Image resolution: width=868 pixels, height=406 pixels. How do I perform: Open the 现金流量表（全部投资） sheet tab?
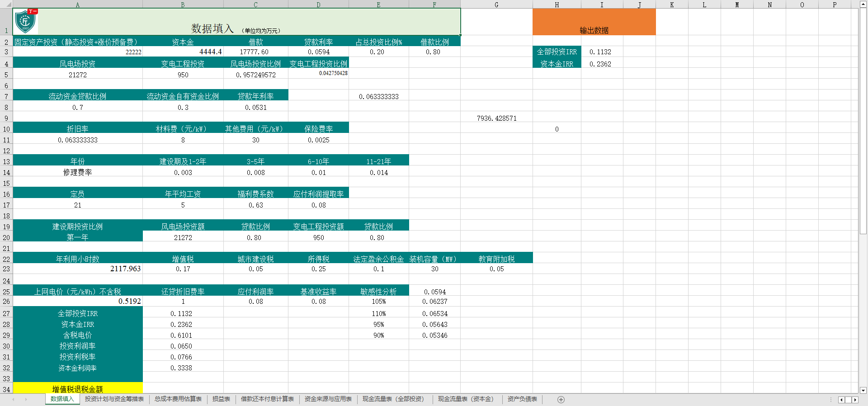coord(395,399)
